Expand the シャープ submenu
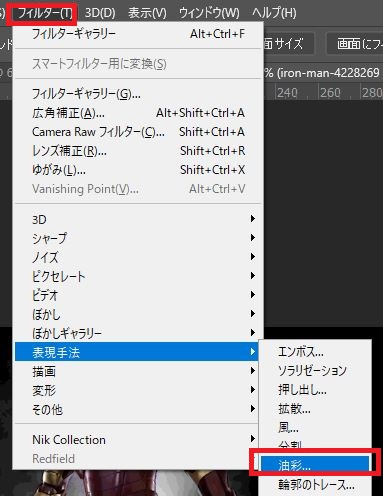 click(x=138, y=238)
